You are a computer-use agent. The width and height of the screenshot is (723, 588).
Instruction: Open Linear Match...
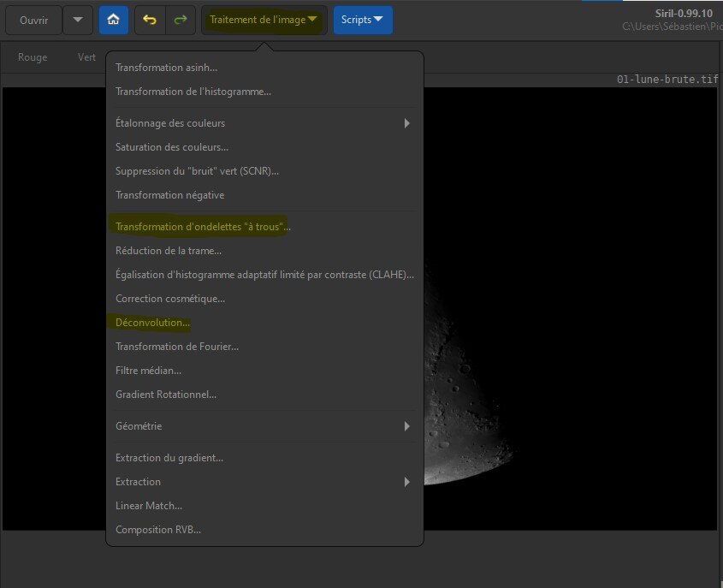click(x=264, y=506)
